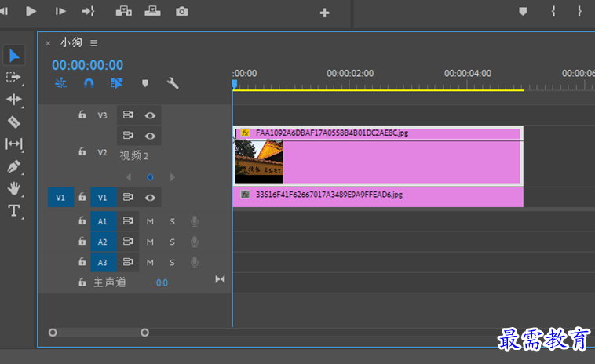Select the Razor tool

click(x=14, y=122)
